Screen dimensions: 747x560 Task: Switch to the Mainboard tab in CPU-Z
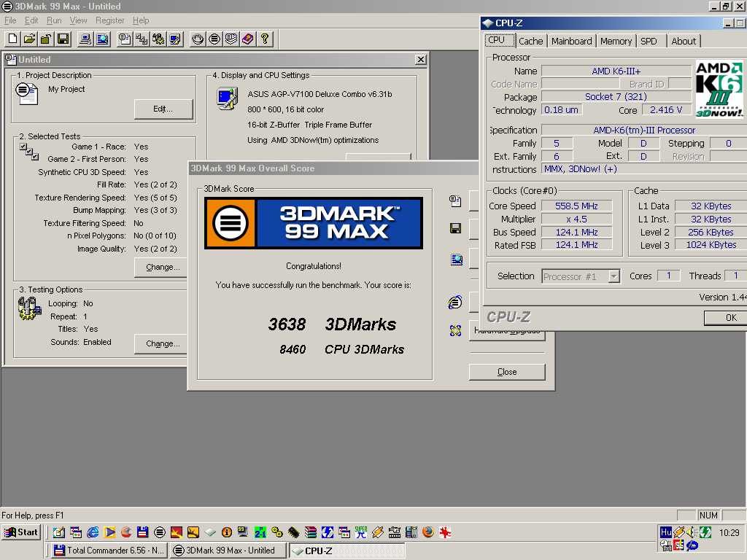[571, 42]
